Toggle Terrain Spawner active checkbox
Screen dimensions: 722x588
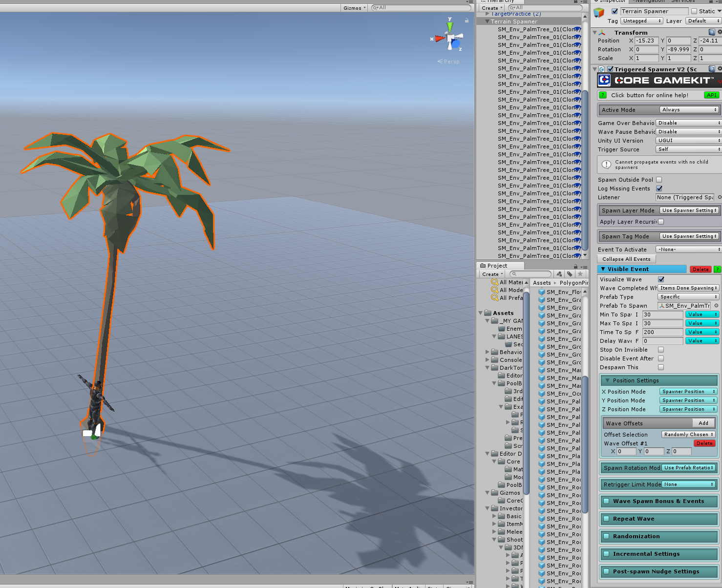[615, 11]
